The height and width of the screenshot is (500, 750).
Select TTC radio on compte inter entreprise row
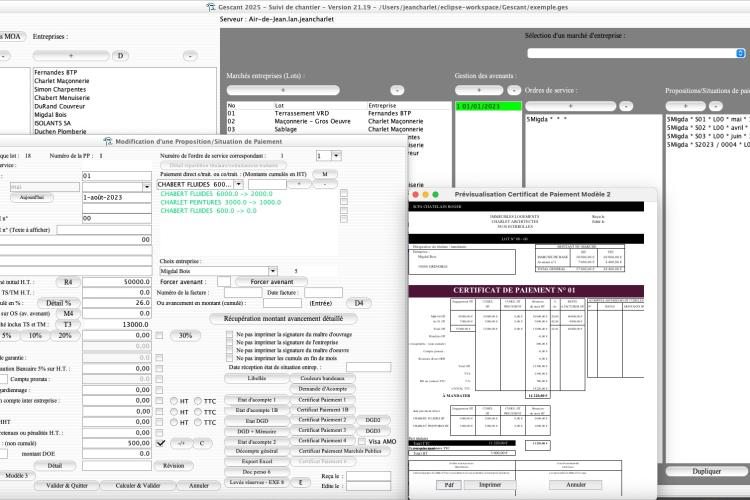point(198,401)
